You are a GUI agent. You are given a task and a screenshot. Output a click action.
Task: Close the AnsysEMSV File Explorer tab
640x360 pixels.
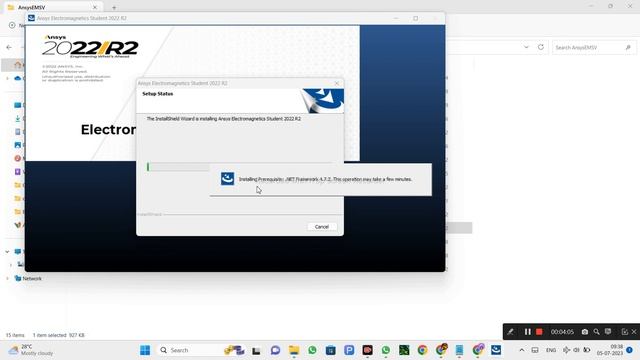pyautogui.click(x=95, y=7)
